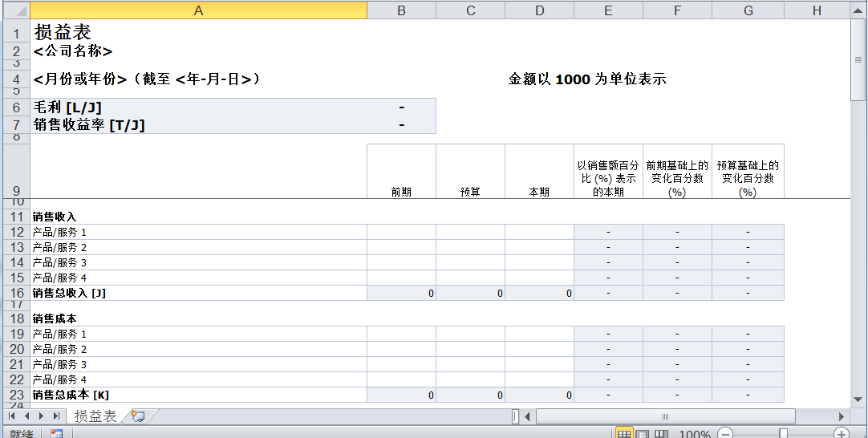Select column D header

(539, 10)
